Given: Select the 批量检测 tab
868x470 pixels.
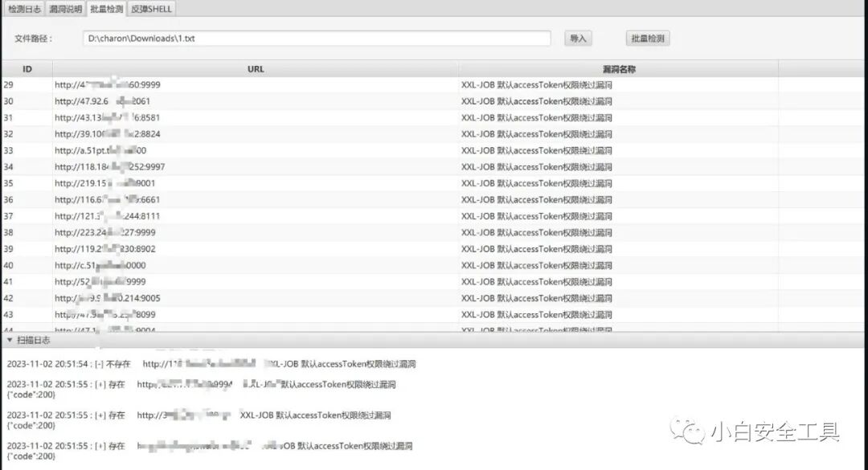Looking at the screenshot, I should click(106, 9).
